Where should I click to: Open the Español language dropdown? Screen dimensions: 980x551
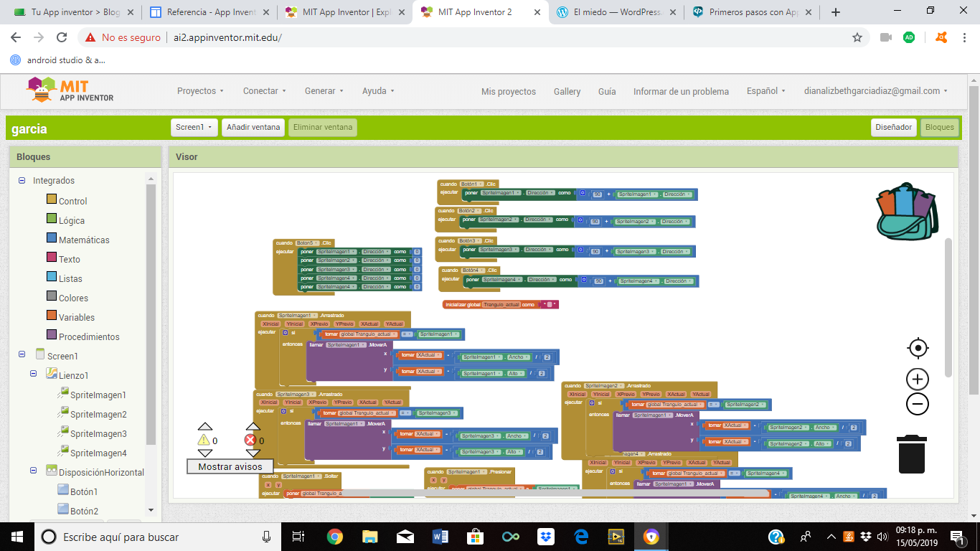(765, 91)
